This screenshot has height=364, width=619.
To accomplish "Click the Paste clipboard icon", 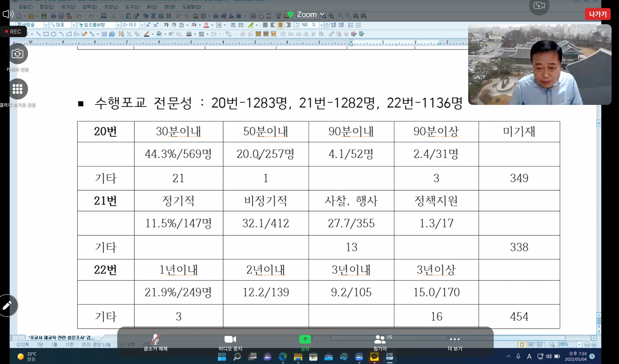I will click(x=128, y=16).
